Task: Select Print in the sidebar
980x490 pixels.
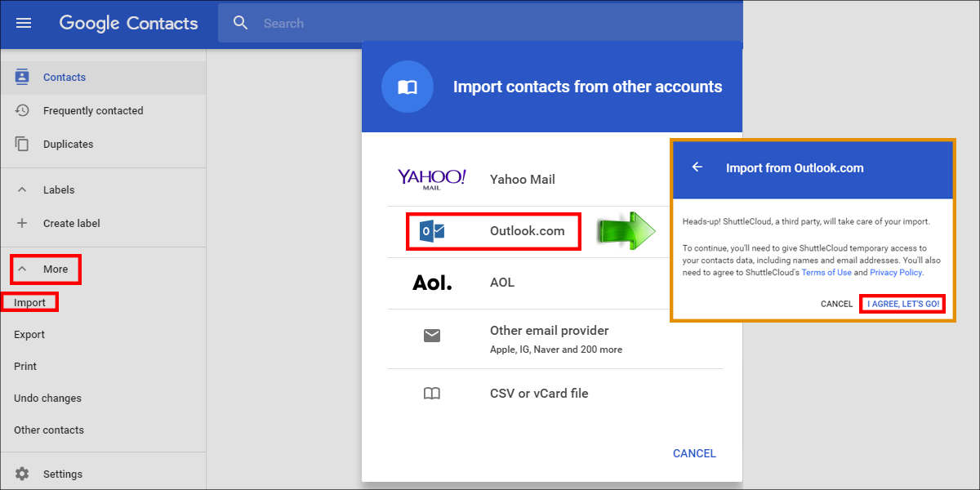Action: click(x=25, y=366)
